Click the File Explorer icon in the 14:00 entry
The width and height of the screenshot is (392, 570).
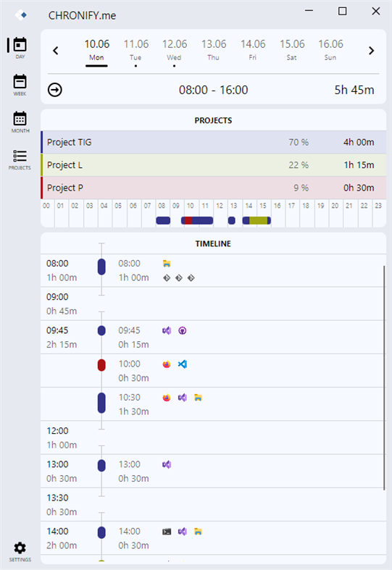[199, 532]
